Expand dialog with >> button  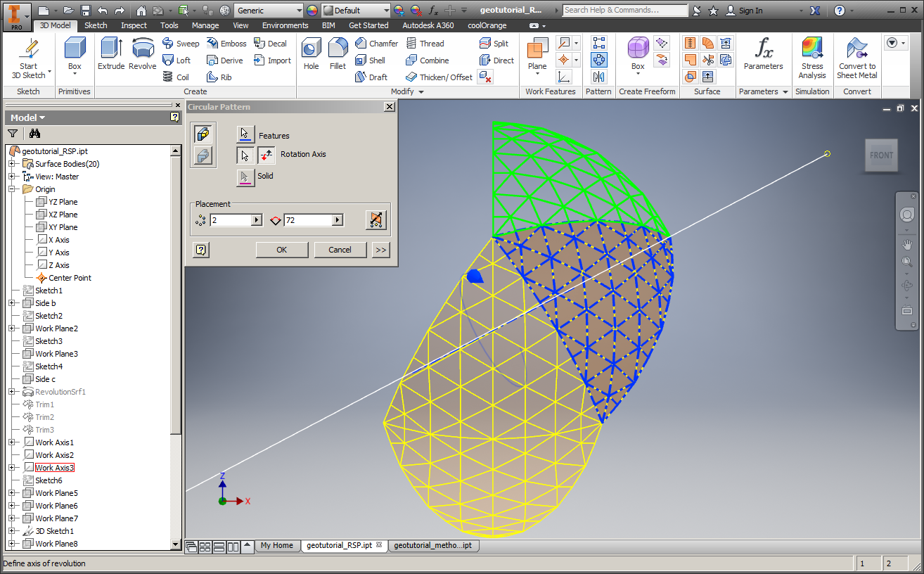[380, 250]
